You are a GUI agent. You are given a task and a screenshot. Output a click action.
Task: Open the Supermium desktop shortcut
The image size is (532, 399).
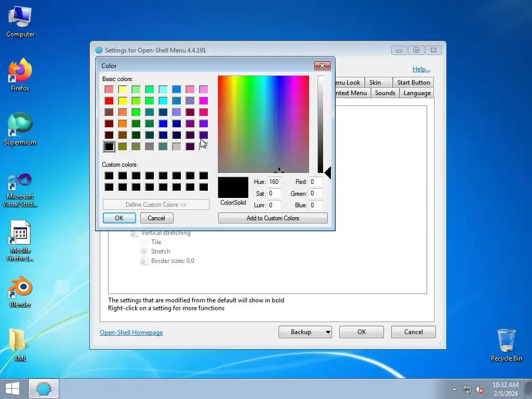point(20,129)
